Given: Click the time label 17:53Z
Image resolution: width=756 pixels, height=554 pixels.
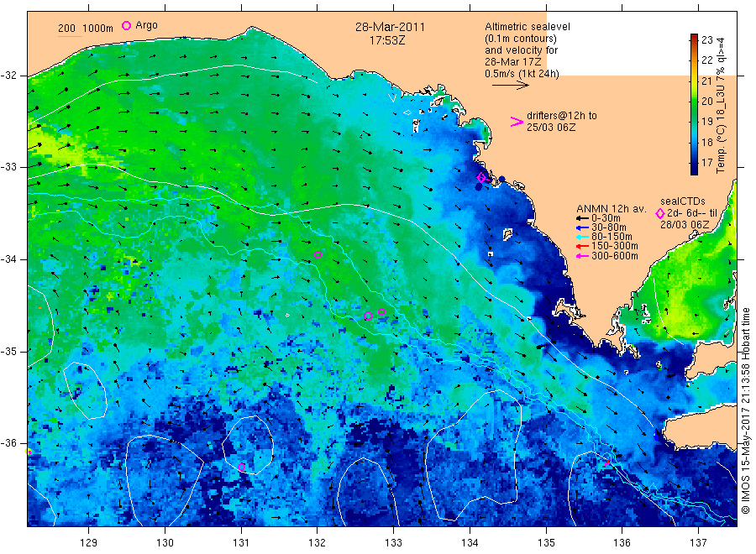Looking at the screenshot, I should click(x=387, y=41).
